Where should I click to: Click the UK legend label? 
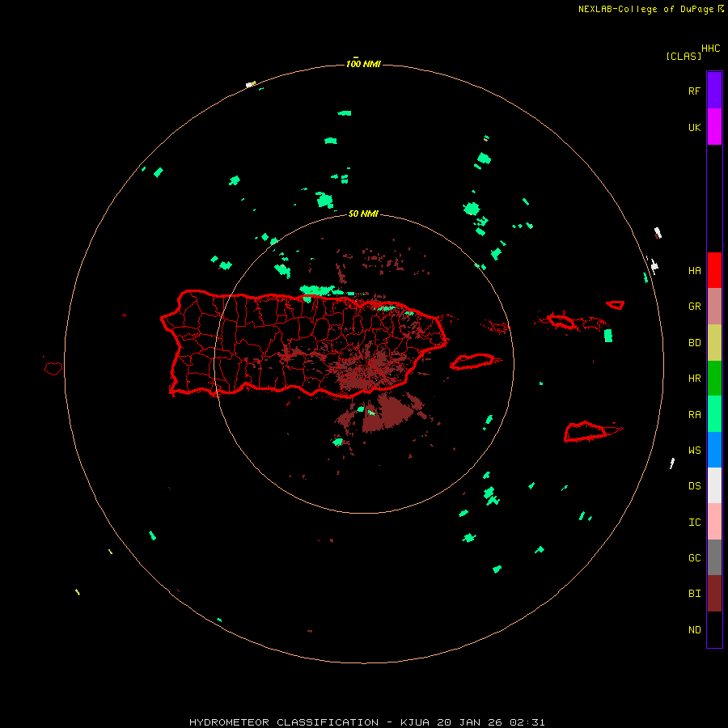[694, 128]
